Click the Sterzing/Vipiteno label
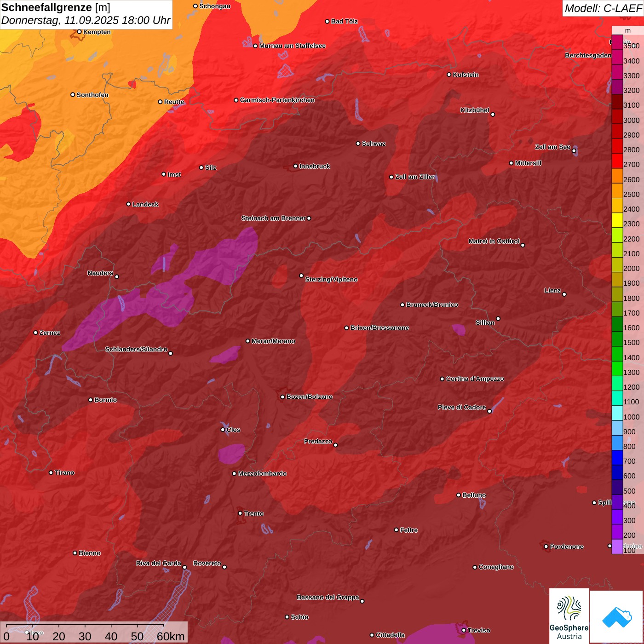This screenshot has width=644, height=644. point(331,279)
